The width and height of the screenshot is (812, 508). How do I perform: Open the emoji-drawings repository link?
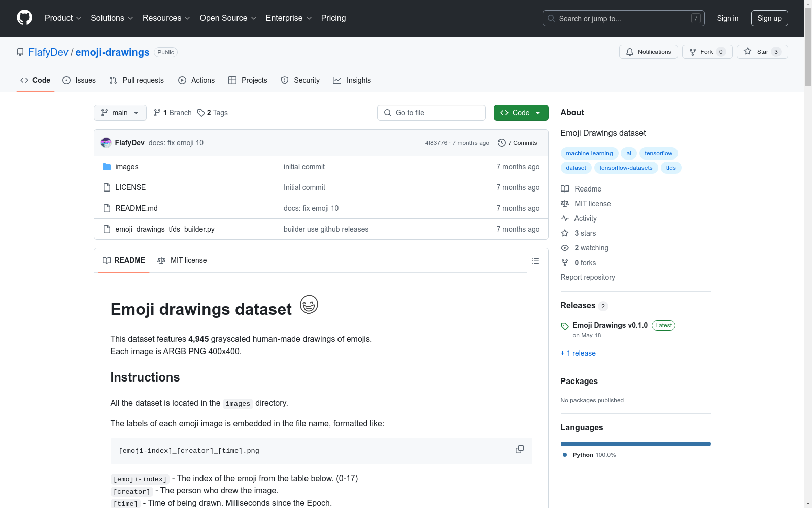point(112,52)
